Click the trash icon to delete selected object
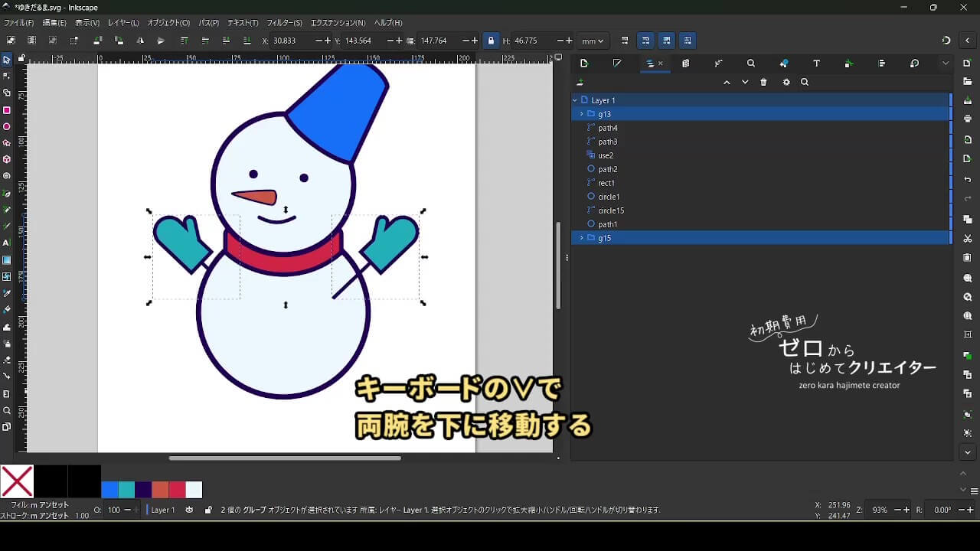 [x=763, y=83]
